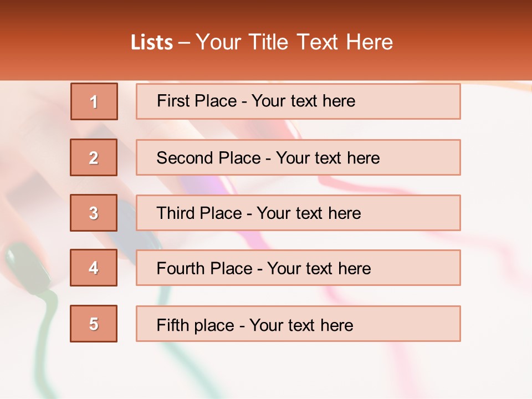This screenshot has width=532, height=399.
Task: Select the "Second Place" text box
Action: click(x=298, y=157)
